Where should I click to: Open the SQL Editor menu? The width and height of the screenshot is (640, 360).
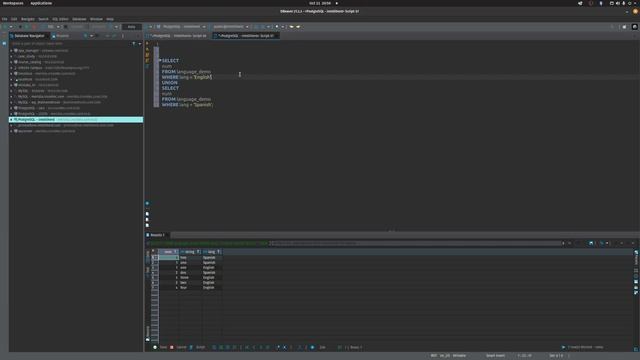(60, 19)
